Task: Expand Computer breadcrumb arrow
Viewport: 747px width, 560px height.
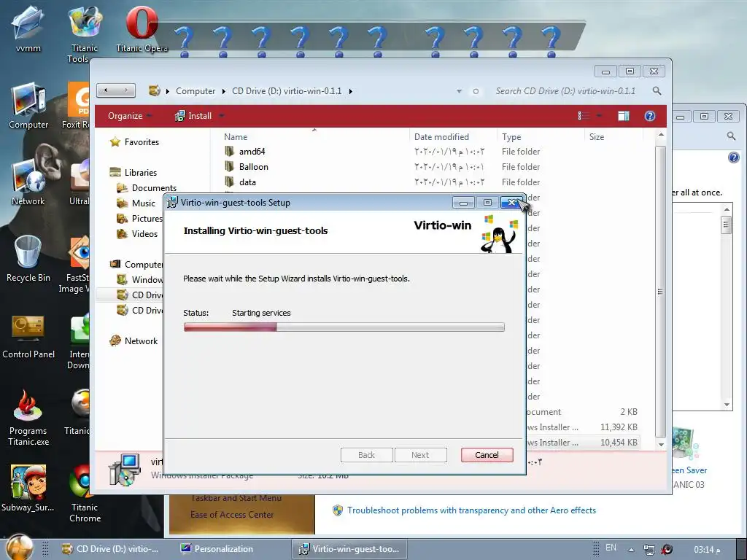Action: pos(223,91)
